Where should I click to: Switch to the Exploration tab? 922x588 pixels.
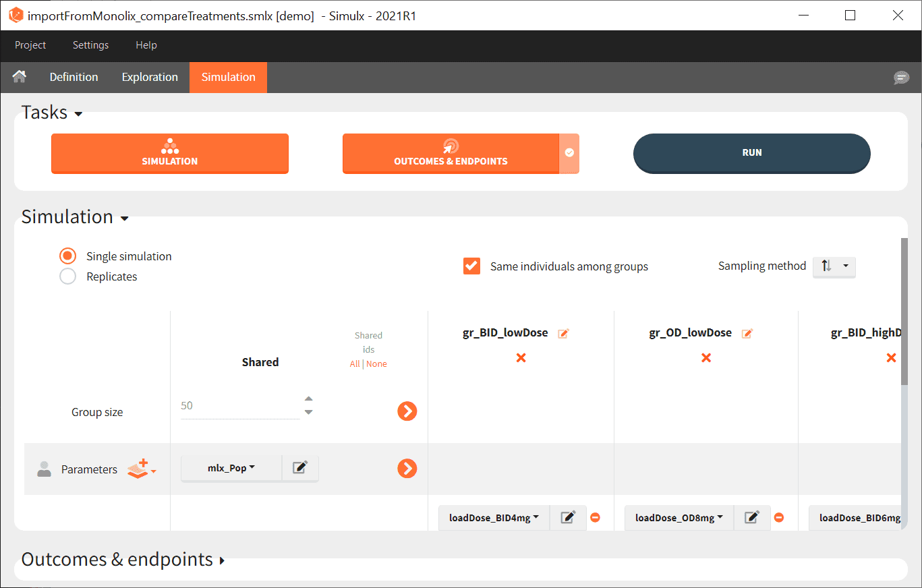tap(150, 77)
